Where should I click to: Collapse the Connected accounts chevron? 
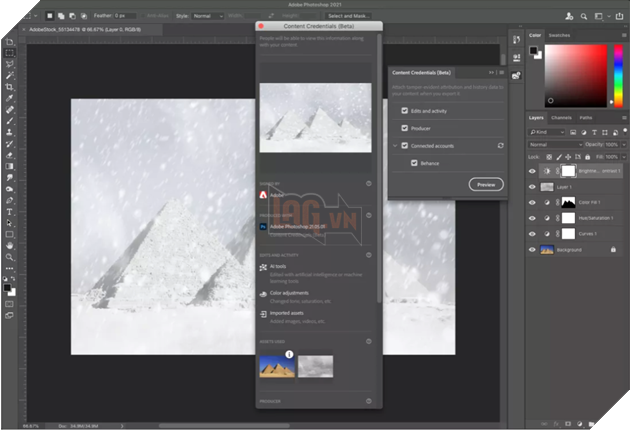(x=395, y=145)
